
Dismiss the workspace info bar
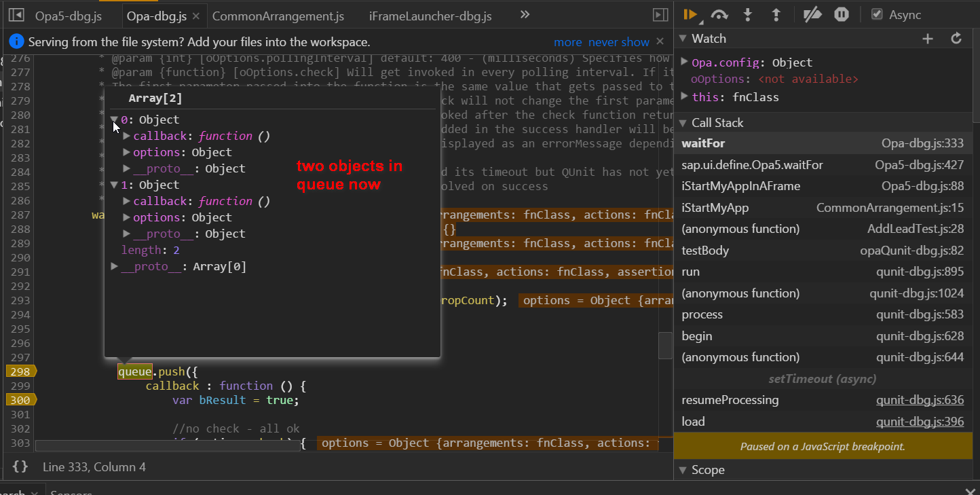[660, 42]
